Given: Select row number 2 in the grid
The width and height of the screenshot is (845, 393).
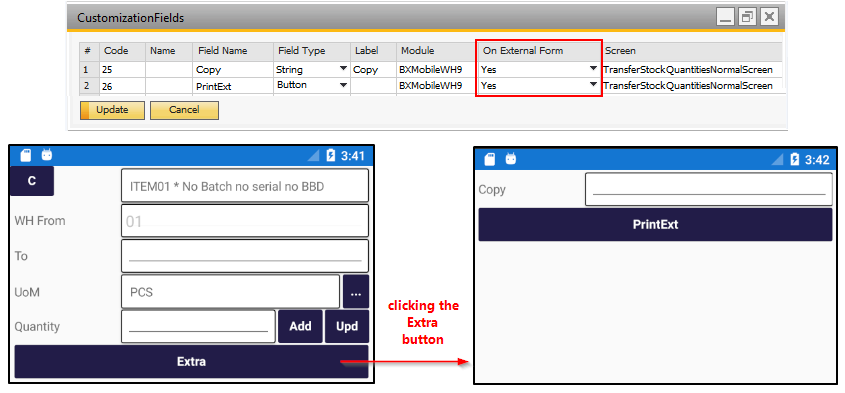Looking at the screenshot, I should coord(89,86).
